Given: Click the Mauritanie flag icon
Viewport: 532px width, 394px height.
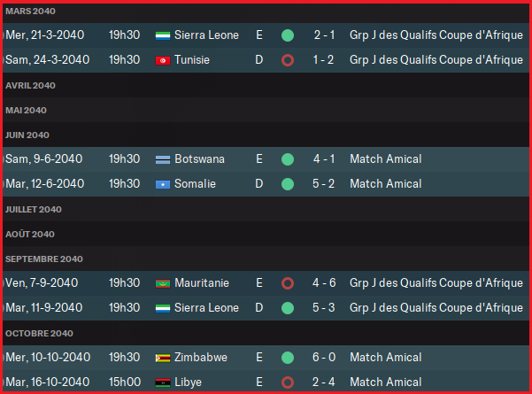Looking at the screenshot, I should tap(162, 283).
